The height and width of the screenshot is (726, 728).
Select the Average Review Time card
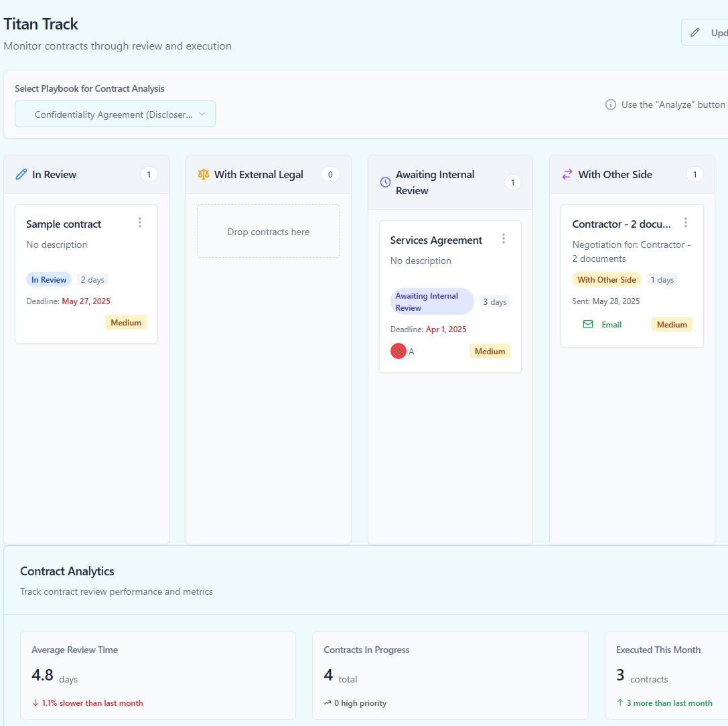[158, 675]
